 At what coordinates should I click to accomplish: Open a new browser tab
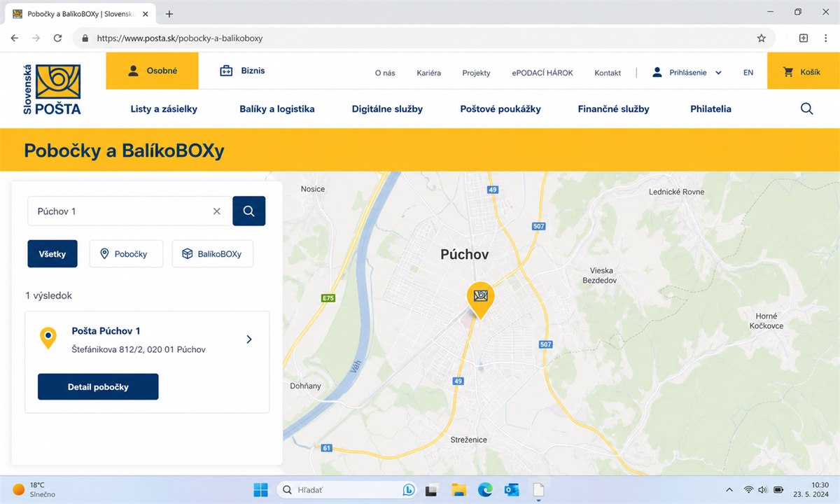[169, 14]
